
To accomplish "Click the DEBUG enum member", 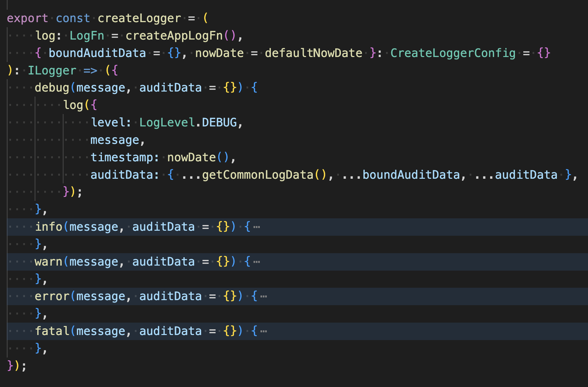I will pyautogui.click(x=219, y=123).
